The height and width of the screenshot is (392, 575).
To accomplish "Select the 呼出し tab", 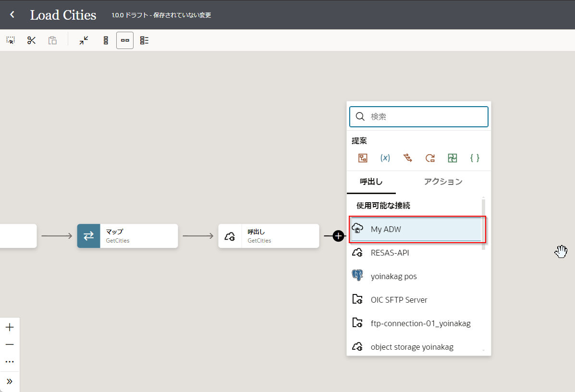I will click(x=371, y=182).
